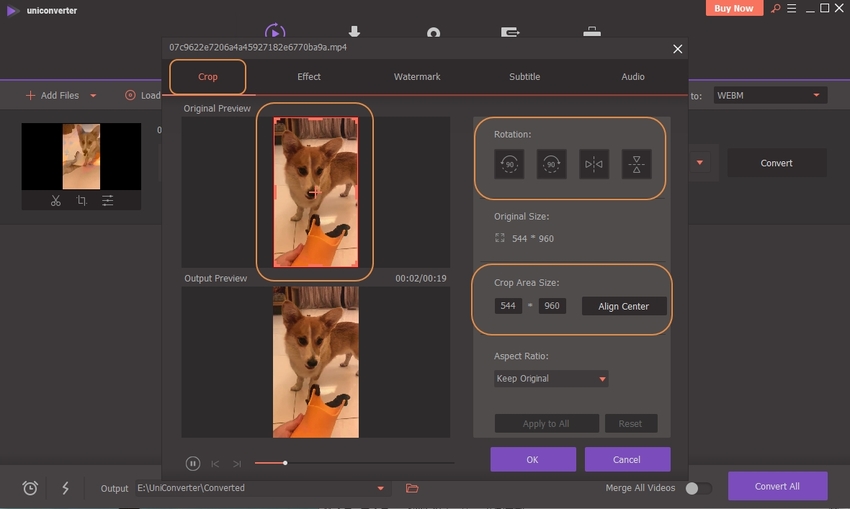
Task: Rotate video 90 degrees counterclockwise
Action: (x=508, y=165)
